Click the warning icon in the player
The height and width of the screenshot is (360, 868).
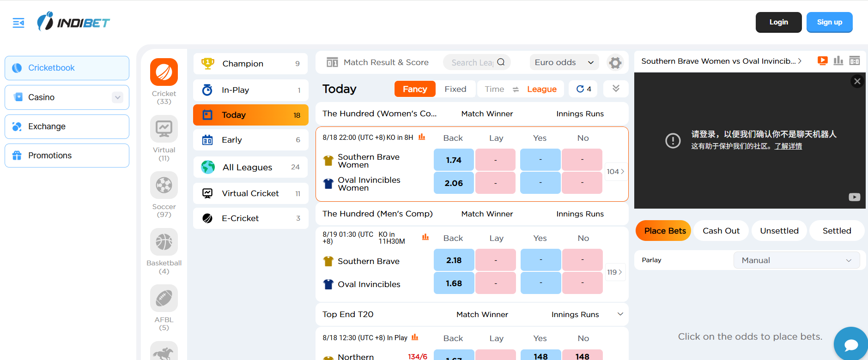673,140
